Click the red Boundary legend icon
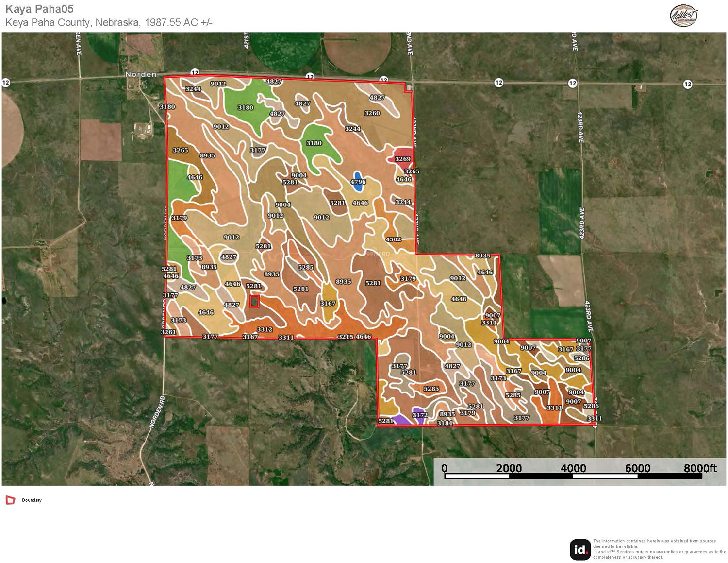 (10, 500)
